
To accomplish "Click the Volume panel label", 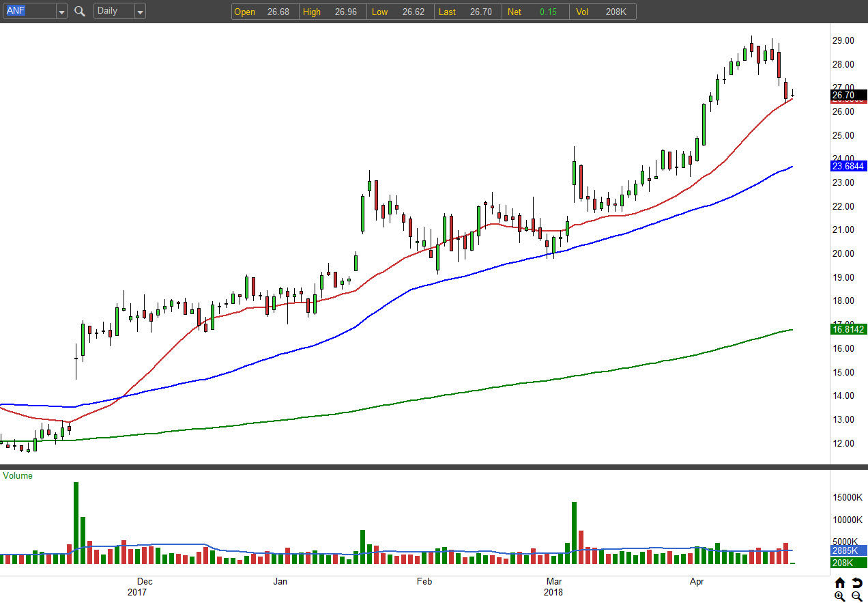I will point(18,476).
